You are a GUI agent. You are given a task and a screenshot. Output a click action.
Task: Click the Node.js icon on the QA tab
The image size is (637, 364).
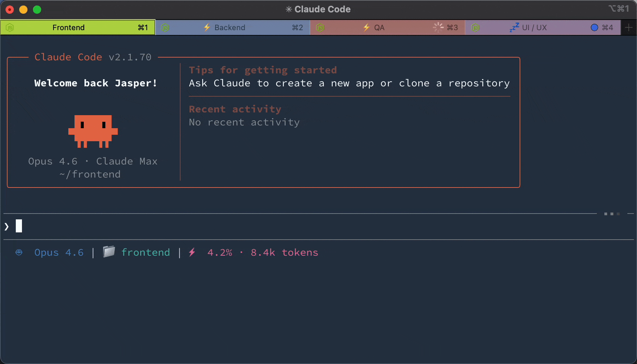coord(320,27)
